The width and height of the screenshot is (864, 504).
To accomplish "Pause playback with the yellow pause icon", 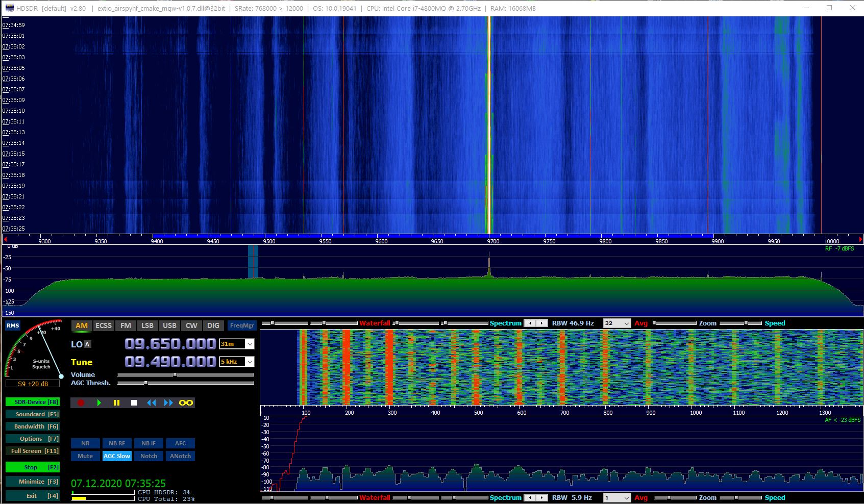I will 116,402.
